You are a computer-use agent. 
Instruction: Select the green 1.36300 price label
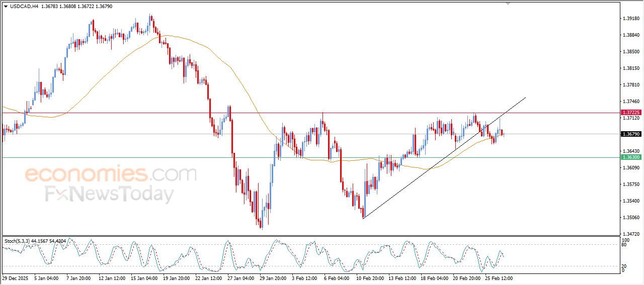tap(630, 157)
